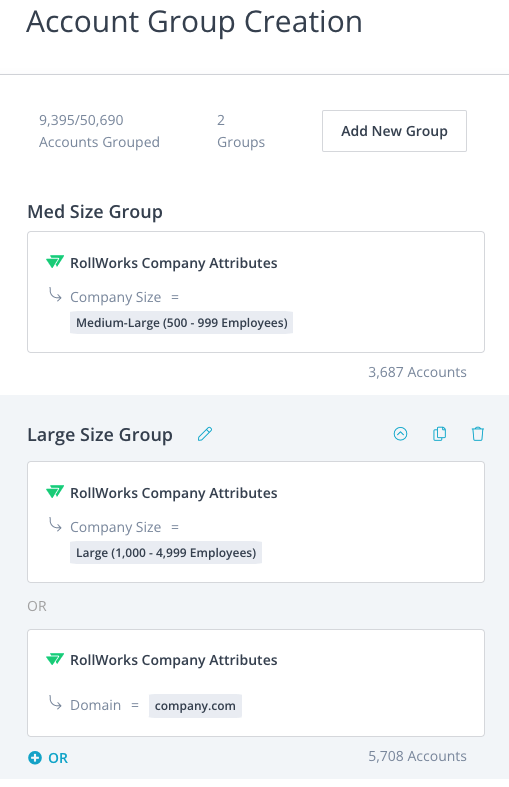The height and width of the screenshot is (787, 509).
Task: Click the Company Size attribute in Med Size Group
Action: coord(115,297)
